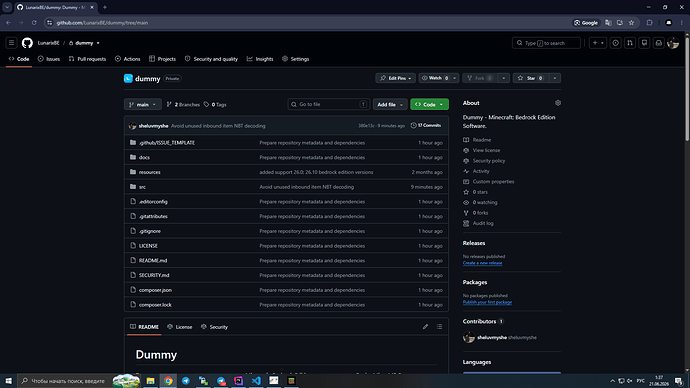Viewport: 690px width, 388px height.
Task: Open the hamburger navigation menu
Action: coord(11,43)
